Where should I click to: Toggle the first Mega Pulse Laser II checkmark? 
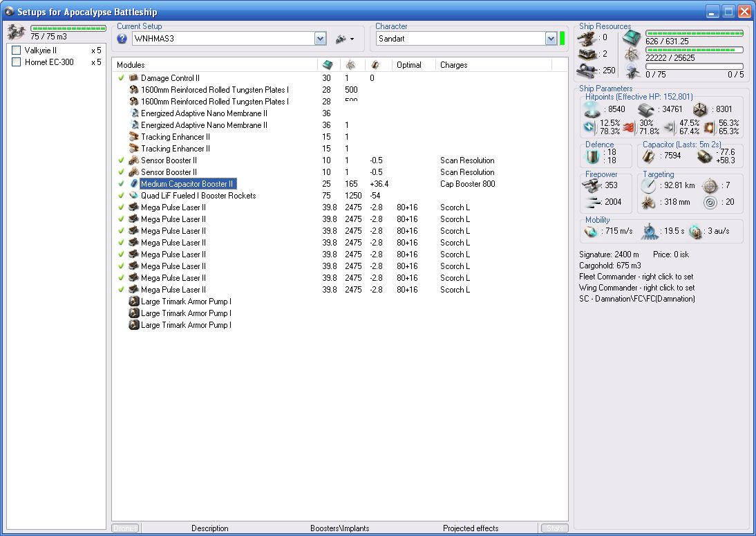point(121,207)
